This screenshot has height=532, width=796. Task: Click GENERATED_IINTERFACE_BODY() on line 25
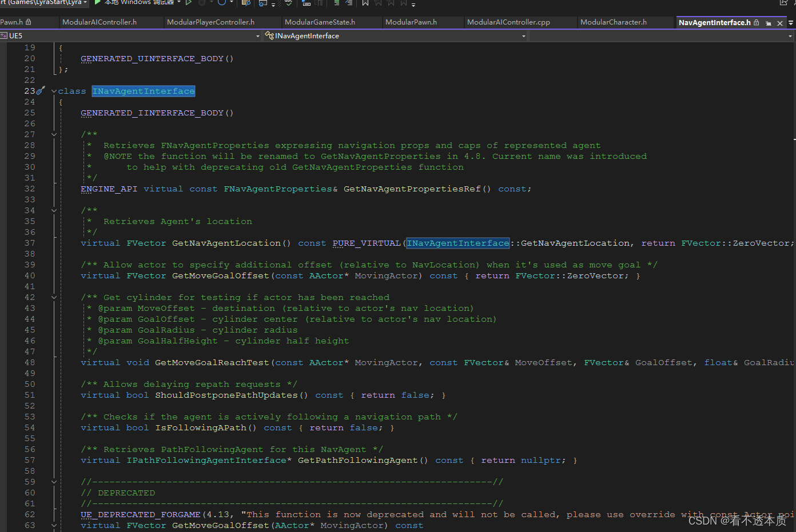click(x=157, y=113)
